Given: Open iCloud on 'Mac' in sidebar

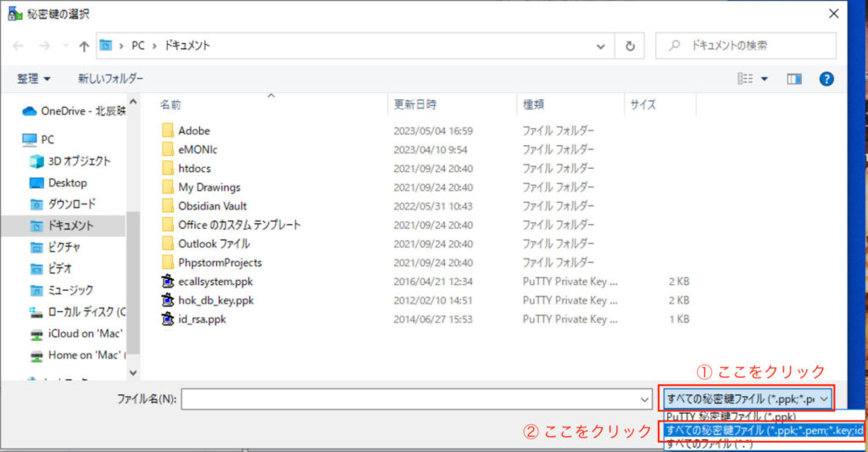Looking at the screenshot, I should point(75,333).
